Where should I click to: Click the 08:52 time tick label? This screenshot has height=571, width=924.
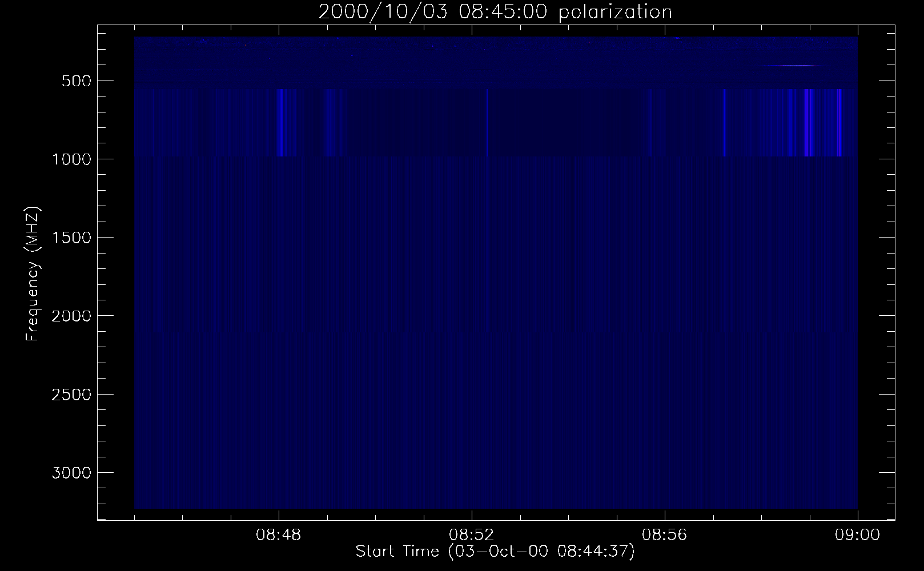472,535
